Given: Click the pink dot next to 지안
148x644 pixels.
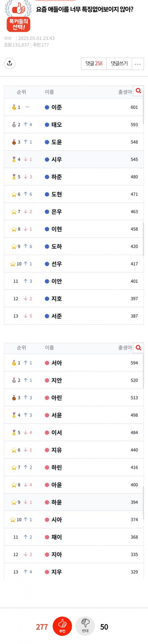Looking at the screenshot, I should pos(47,380).
